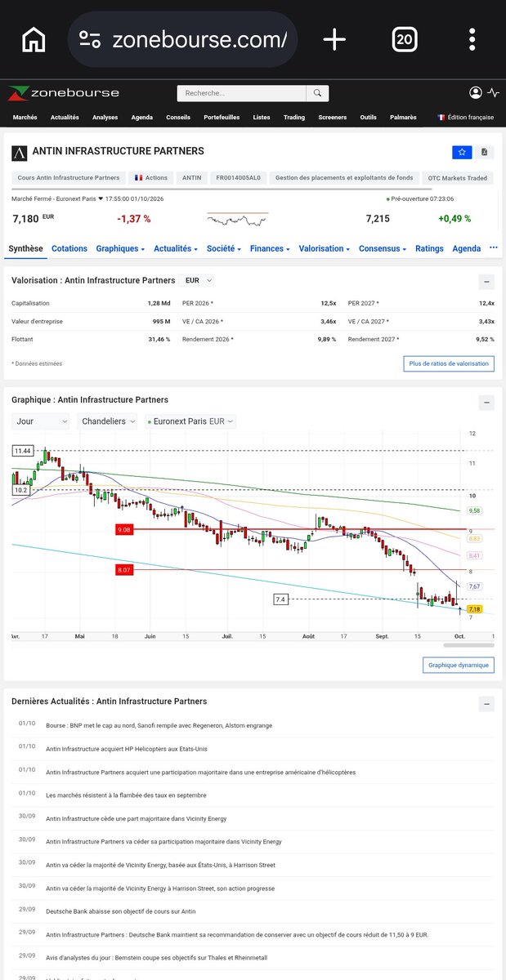Click the 8.07 red support level label
The width and height of the screenshot is (506, 980).
click(124, 570)
